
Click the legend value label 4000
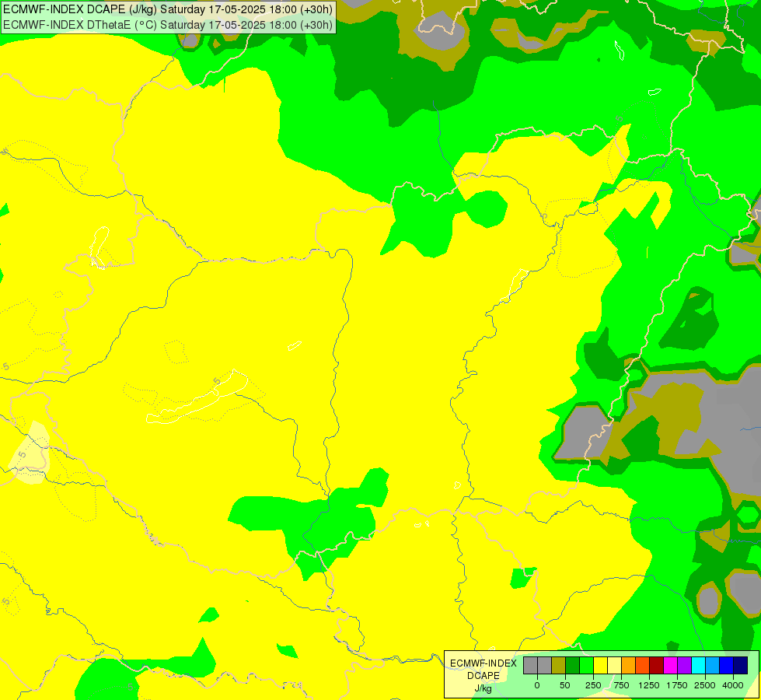(x=733, y=685)
